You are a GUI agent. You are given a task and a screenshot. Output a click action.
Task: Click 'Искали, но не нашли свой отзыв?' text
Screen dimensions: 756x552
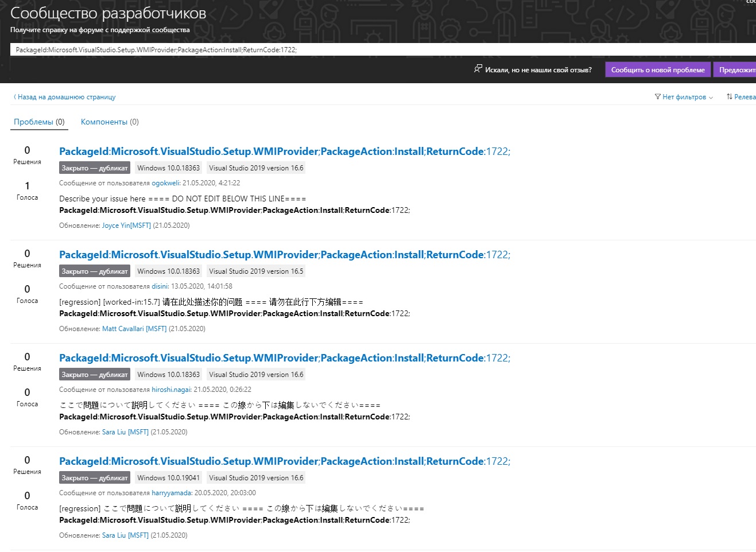point(538,70)
